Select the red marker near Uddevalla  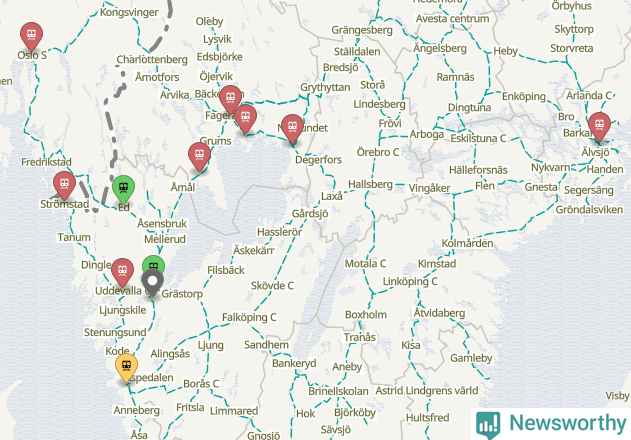[122, 272]
